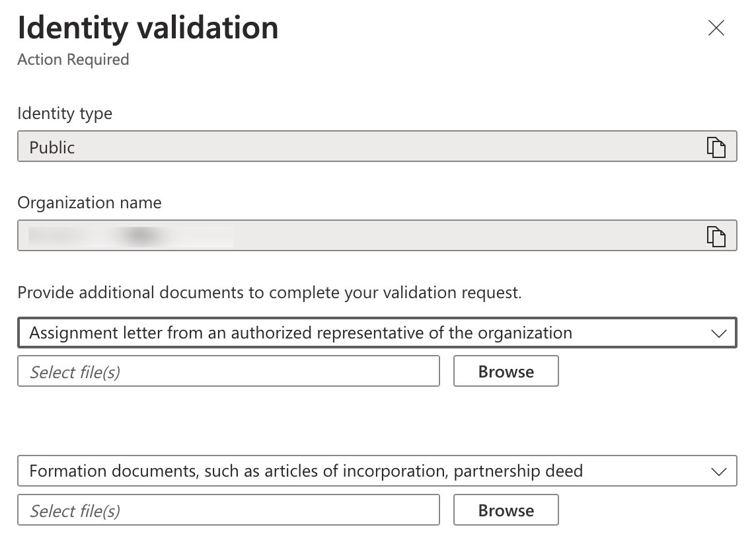756x554 pixels.
Task: Click Browse for the assignment letter upload
Action: pos(506,371)
